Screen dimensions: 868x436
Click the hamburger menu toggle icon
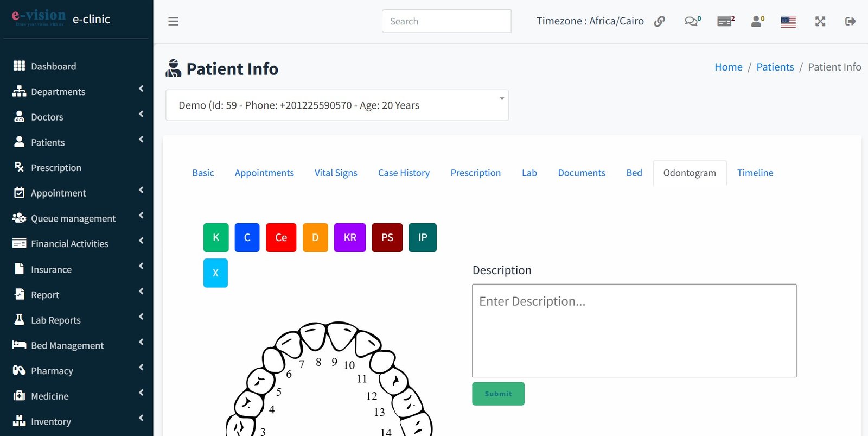click(x=173, y=21)
